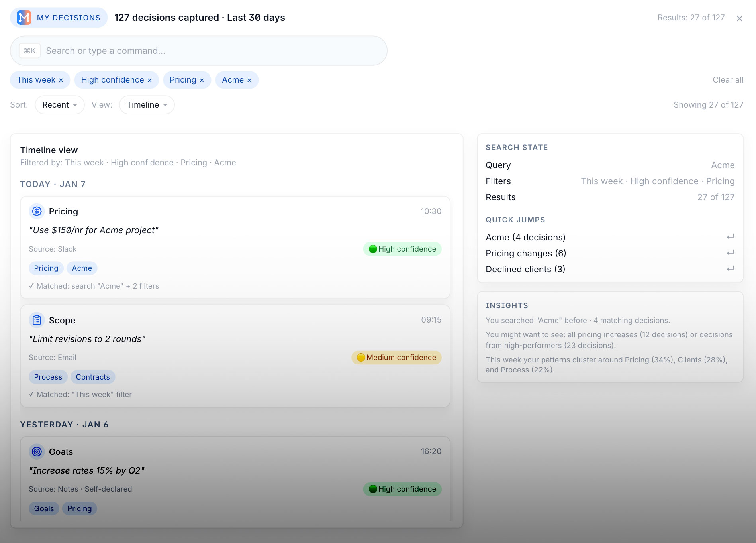Click the clipboard icon on the Scope card
Screen dimensions: 756x543
pyautogui.click(x=37, y=320)
